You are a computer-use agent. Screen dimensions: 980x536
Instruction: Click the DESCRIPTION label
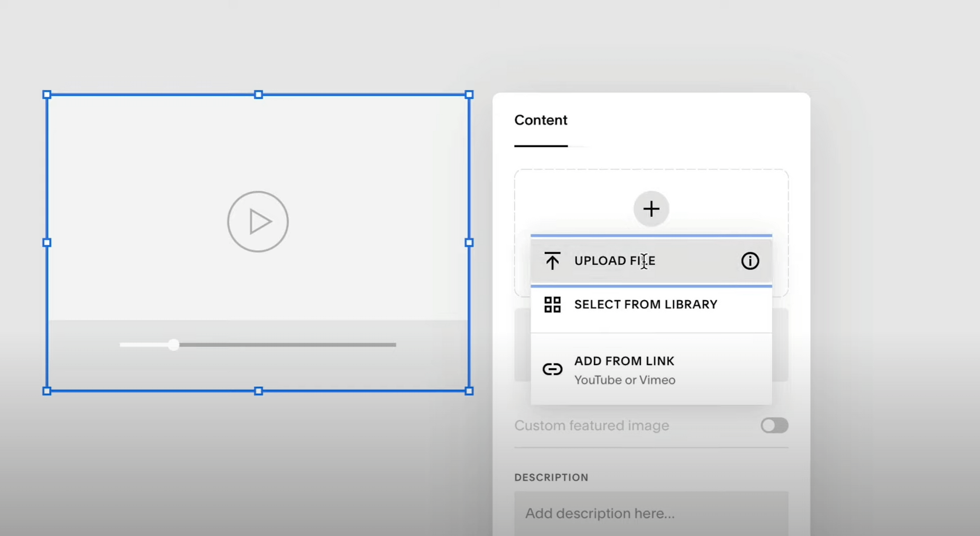coord(551,478)
